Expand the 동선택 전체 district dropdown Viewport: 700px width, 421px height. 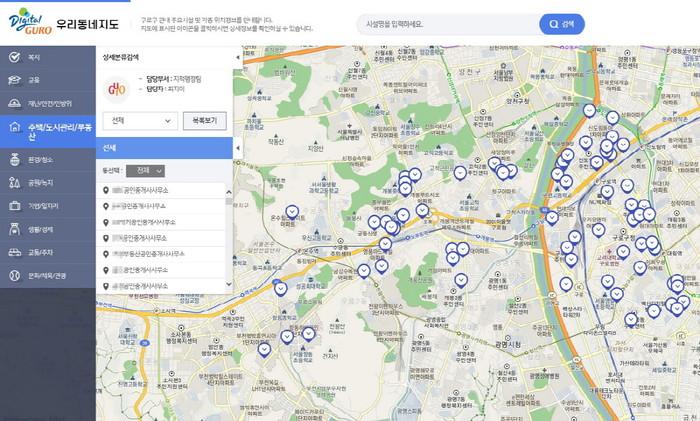(145, 171)
